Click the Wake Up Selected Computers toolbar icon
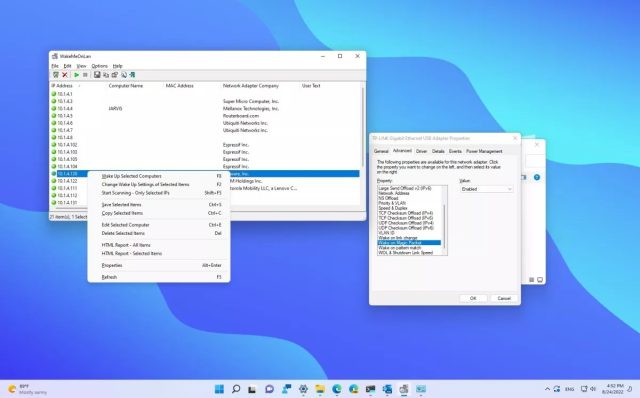Image resolution: width=640 pixels, height=398 pixels. [x=56, y=75]
